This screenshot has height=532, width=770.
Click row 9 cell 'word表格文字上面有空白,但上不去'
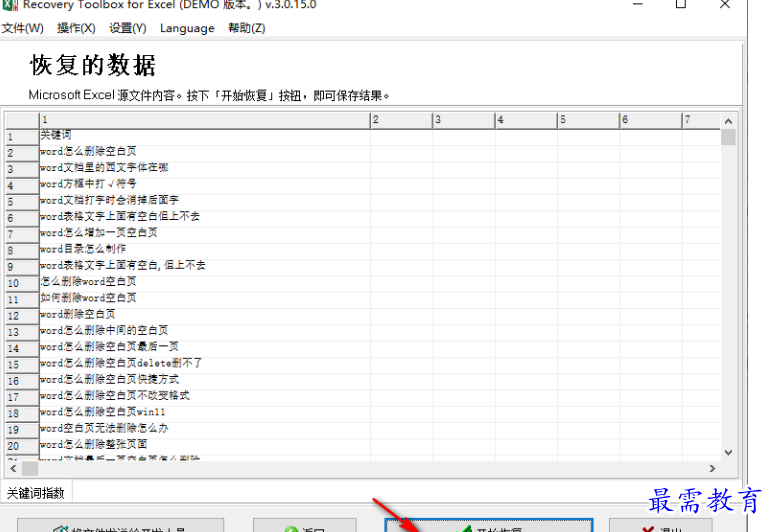(204, 266)
